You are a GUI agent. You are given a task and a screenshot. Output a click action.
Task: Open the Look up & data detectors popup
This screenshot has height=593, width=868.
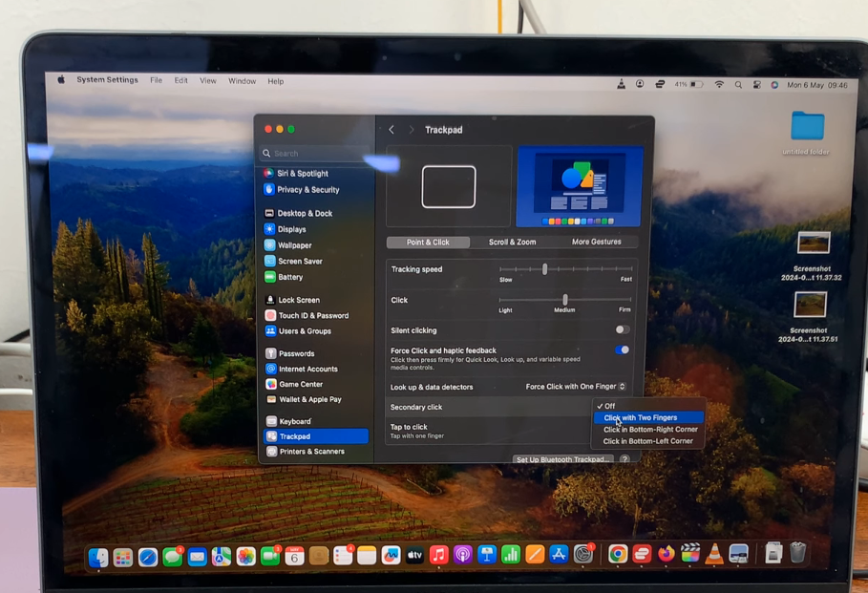pyautogui.click(x=576, y=387)
